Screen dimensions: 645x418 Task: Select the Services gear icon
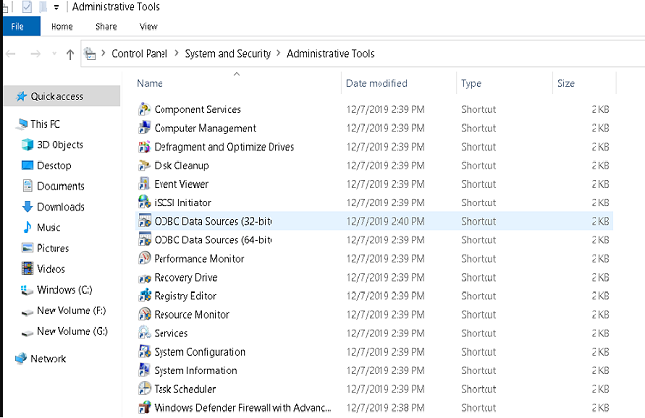click(x=144, y=333)
